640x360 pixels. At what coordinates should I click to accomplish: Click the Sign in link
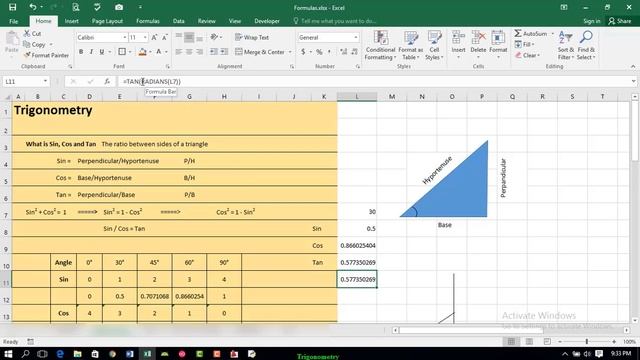[591, 21]
